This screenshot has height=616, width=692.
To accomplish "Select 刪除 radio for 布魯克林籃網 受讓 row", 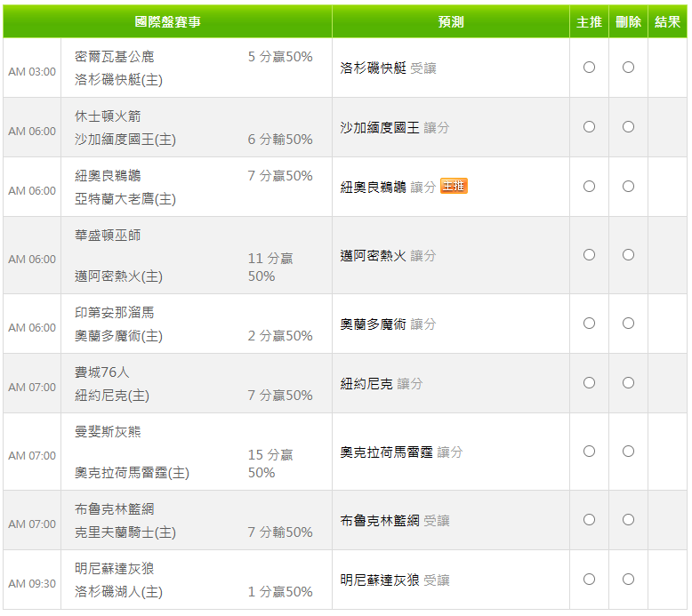I will pyautogui.click(x=628, y=520).
